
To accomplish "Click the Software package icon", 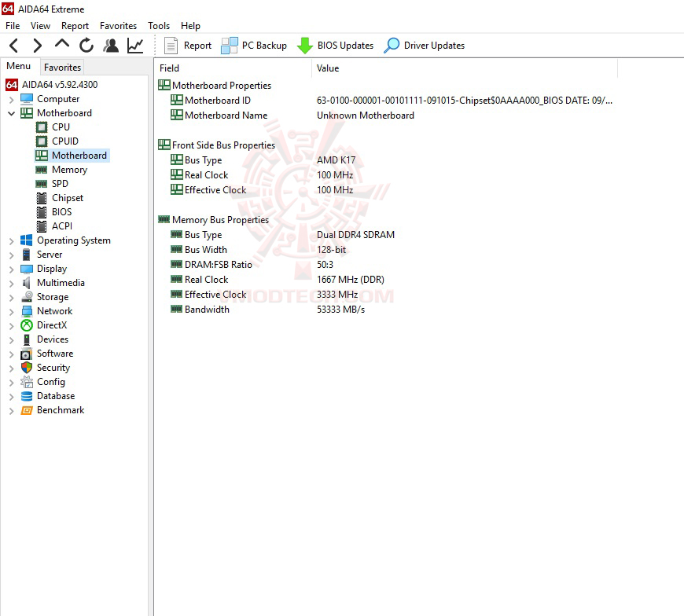I will [x=27, y=354].
